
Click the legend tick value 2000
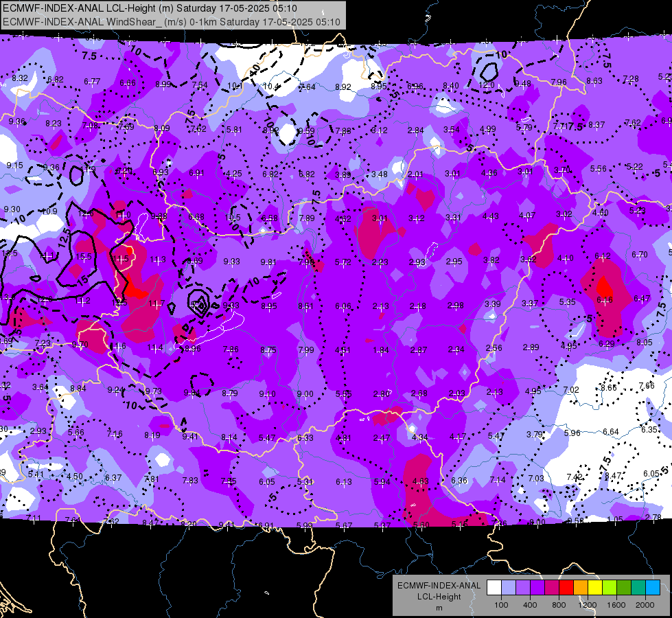pyautogui.click(x=645, y=605)
